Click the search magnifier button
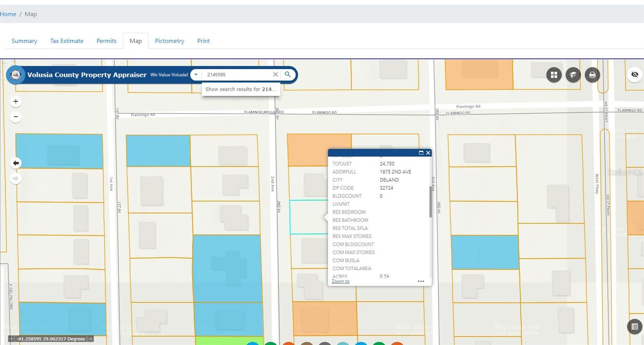644x345 pixels. pos(288,74)
